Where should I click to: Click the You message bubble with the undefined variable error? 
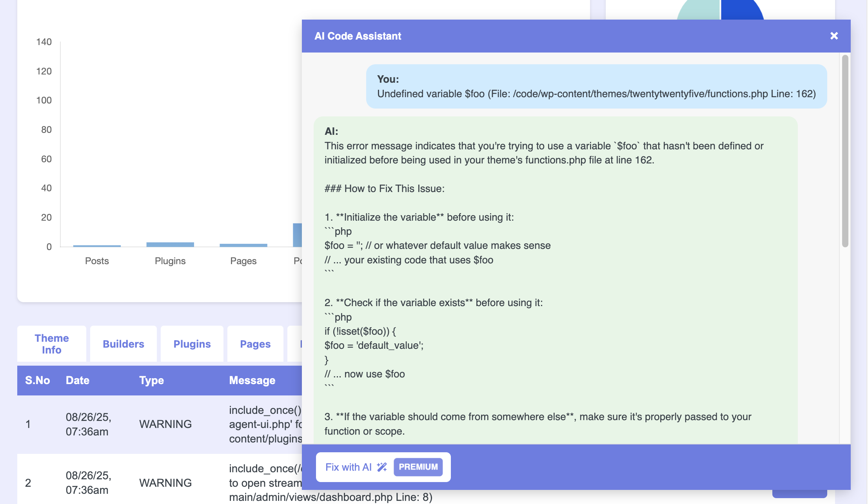[x=596, y=86]
